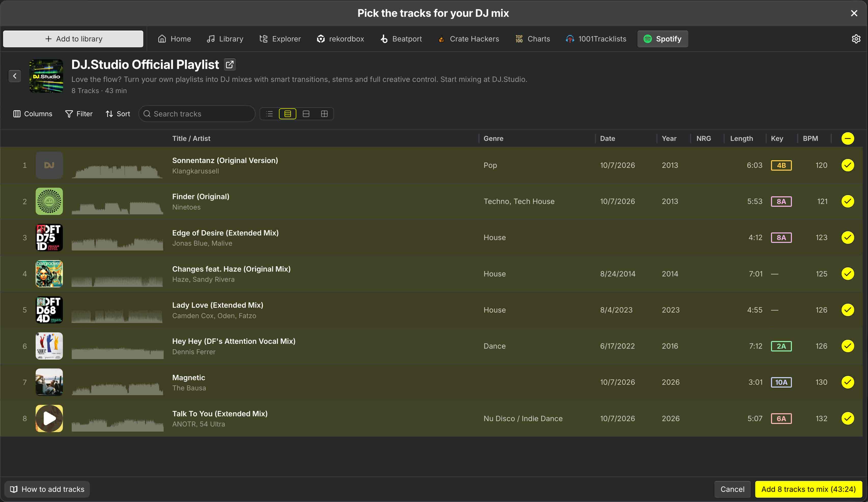Viewport: 868px width, 502px height.
Task: Select the highlighted medium row view icon
Action: point(288,114)
